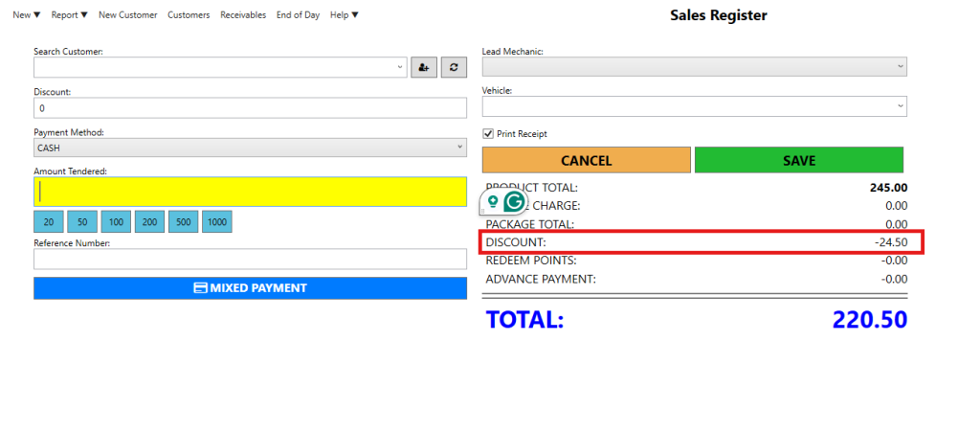The height and width of the screenshot is (432, 980).
Task: Click the refresh customer list icon
Action: coord(454,67)
